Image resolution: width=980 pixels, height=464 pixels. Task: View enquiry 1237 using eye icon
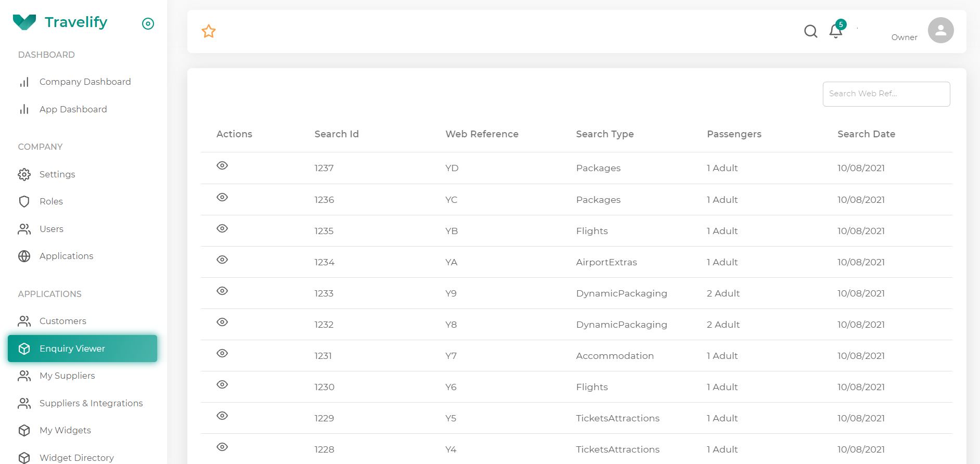point(222,165)
